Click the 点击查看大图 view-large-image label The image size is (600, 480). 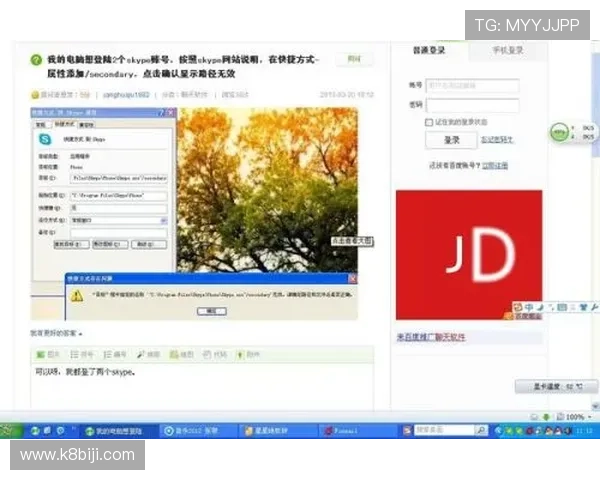coord(352,241)
